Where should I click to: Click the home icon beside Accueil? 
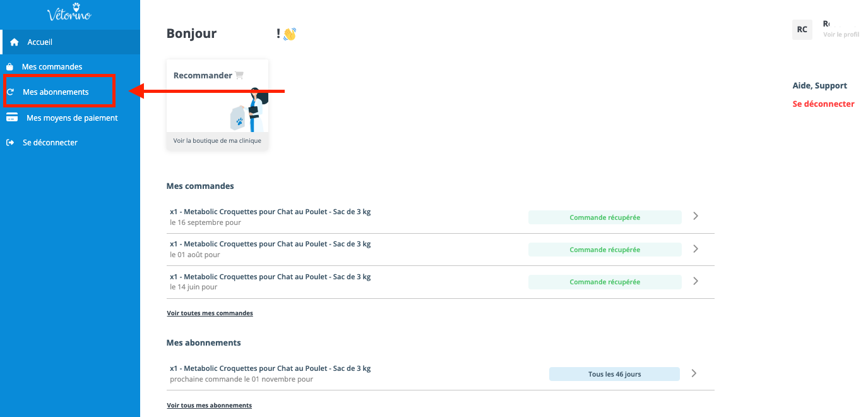pyautogui.click(x=15, y=42)
